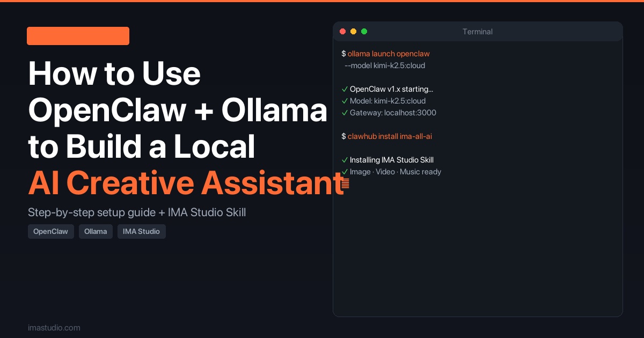Click the 'clawhub install ima-all-ai' command
The height and width of the screenshot is (338, 644).
390,136
